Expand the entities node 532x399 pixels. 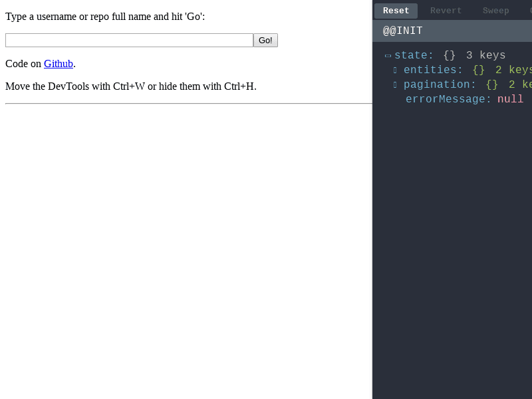395,70
